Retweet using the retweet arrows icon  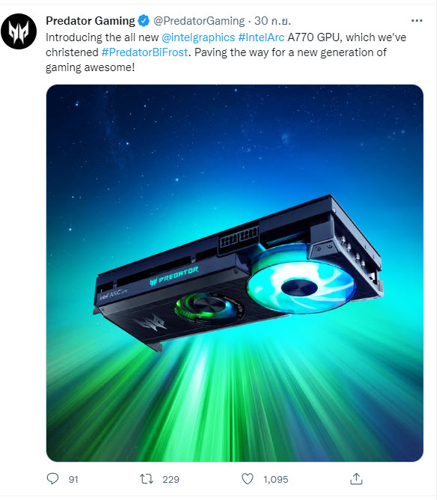tap(147, 478)
